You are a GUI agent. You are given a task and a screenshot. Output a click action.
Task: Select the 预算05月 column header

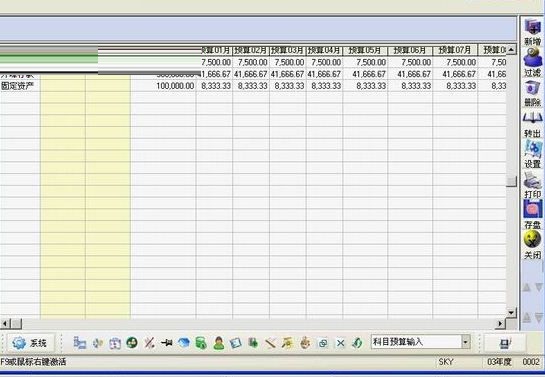point(365,50)
